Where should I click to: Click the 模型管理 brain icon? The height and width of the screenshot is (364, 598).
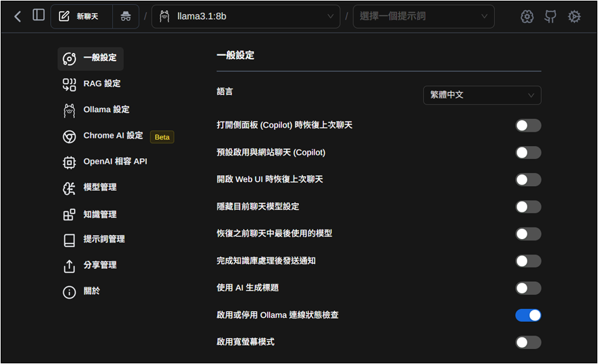click(x=69, y=188)
